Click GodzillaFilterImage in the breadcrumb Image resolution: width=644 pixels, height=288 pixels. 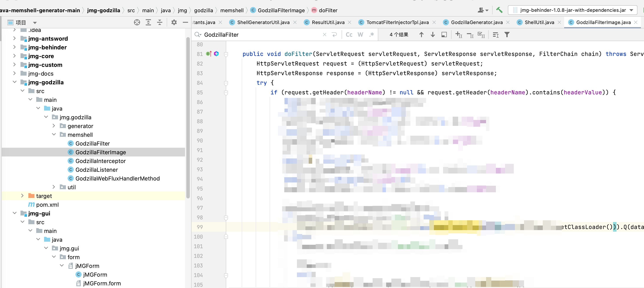[x=281, y=10]
